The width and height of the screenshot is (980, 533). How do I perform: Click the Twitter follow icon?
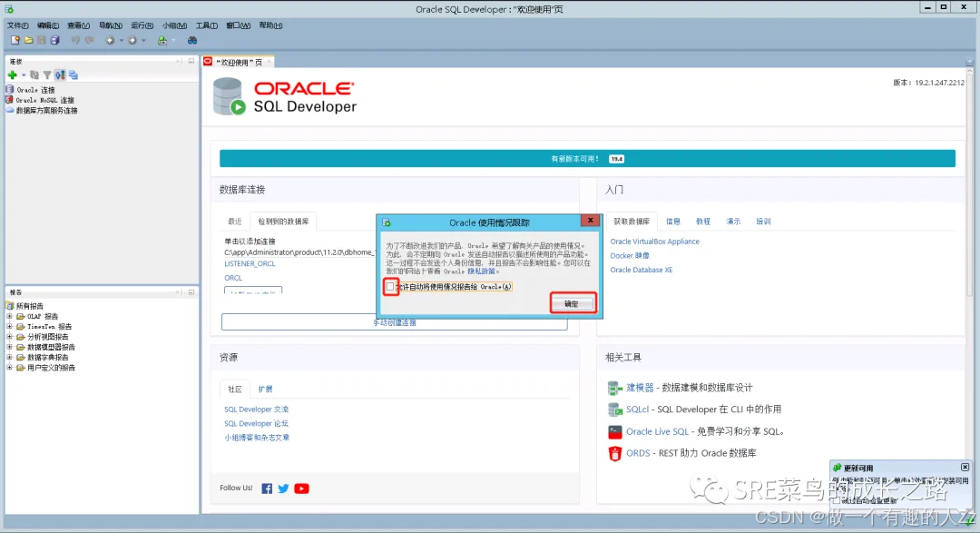point(283,489)
